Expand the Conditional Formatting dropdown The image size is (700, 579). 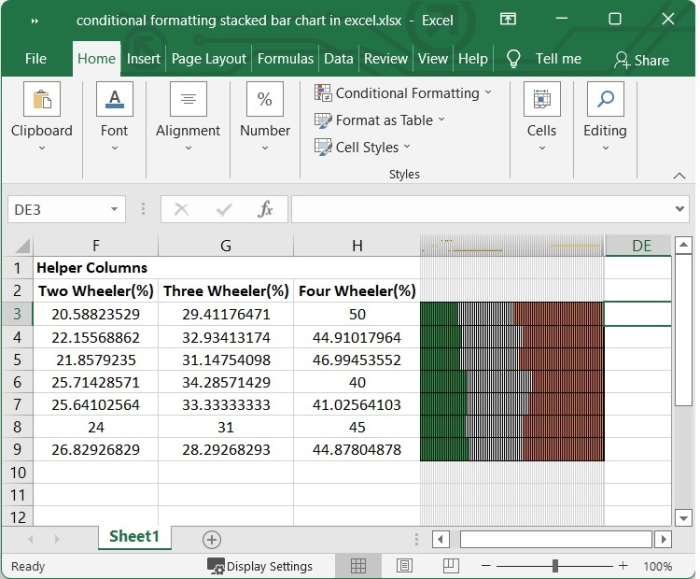403,93
